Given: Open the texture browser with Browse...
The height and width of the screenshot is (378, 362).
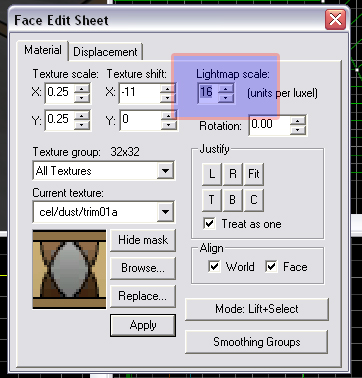Looking at the screenshot, I should (x=143, y=268).
